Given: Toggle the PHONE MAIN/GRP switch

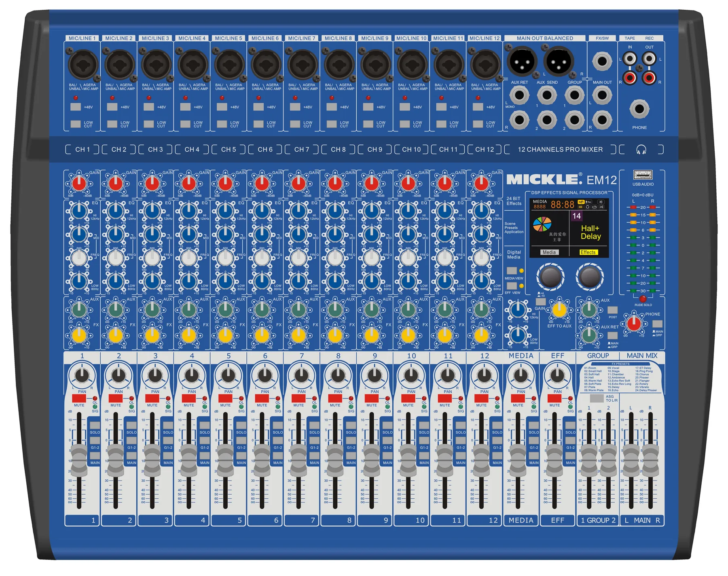Looking at the screenshot, I should 658,324.
